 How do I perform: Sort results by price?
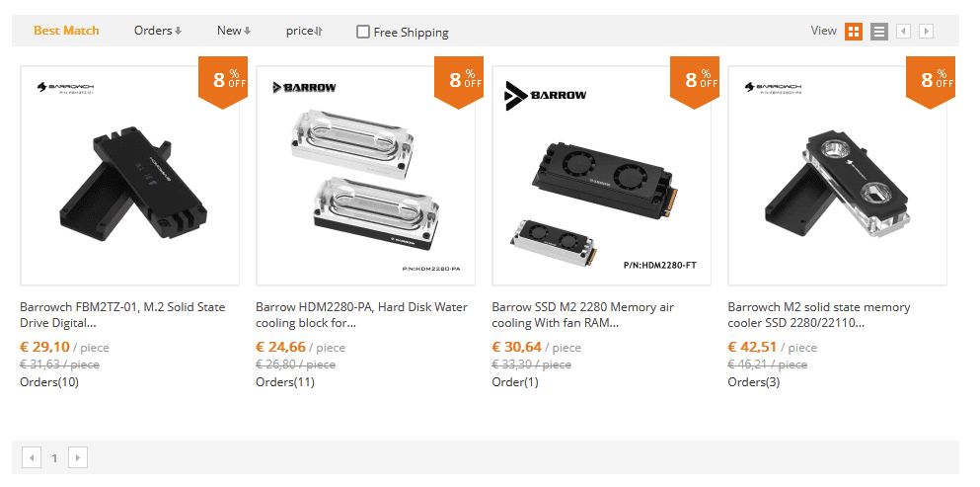click(x=304, y=31)
